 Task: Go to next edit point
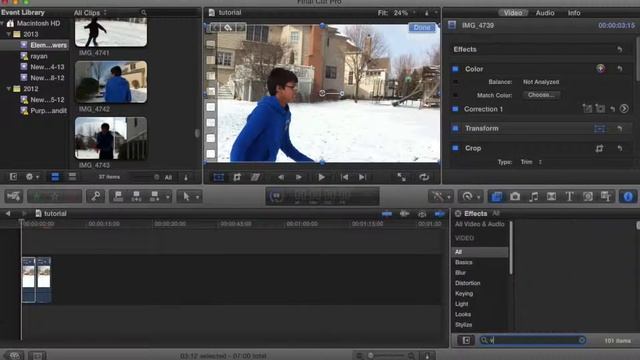pyautogui.click(x=362, y=177)
